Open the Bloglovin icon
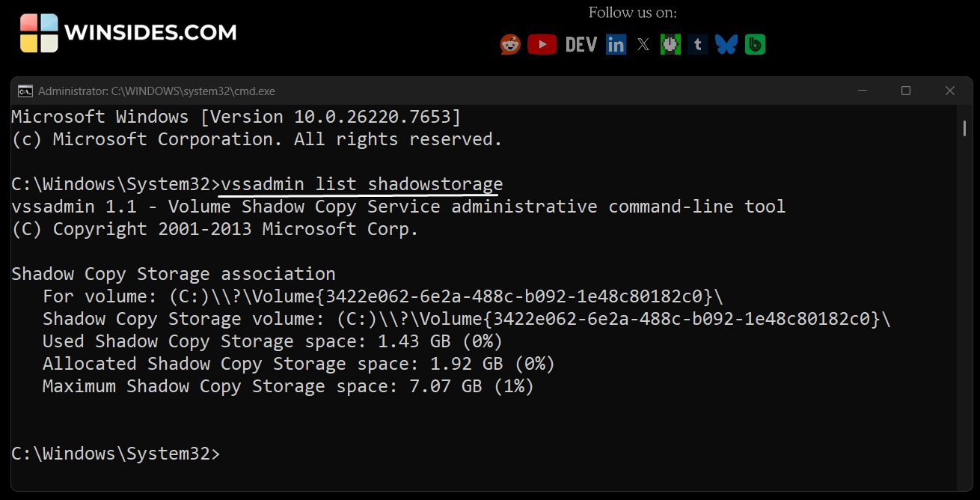The width and height of the screenshot is (980, 500). coord(755,44)
